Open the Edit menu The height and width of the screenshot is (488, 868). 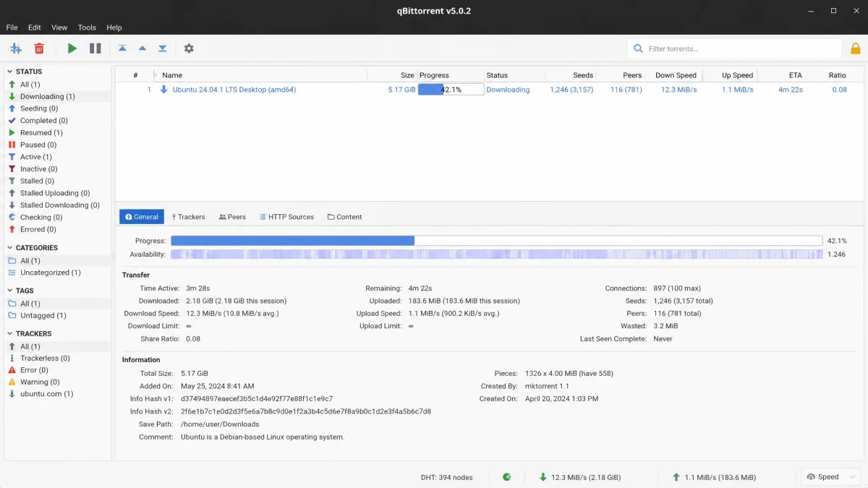(x=35, y=27)
